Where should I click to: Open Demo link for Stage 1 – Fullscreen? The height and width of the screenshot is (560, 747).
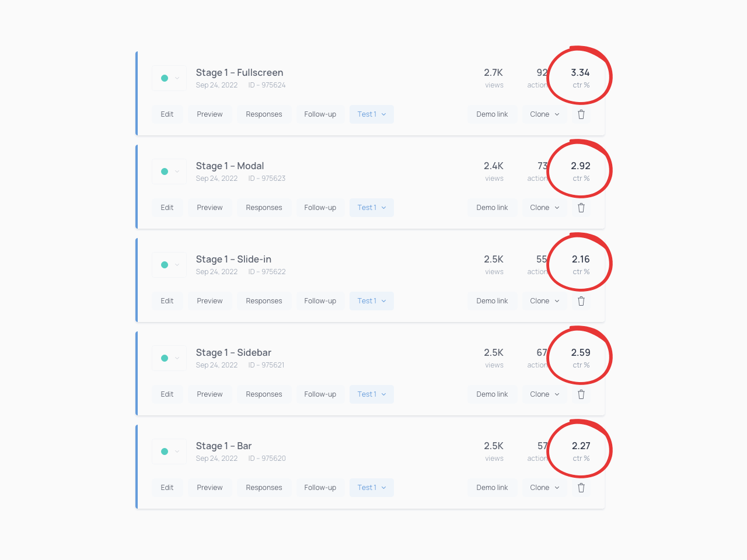click(x=492, y=114)
